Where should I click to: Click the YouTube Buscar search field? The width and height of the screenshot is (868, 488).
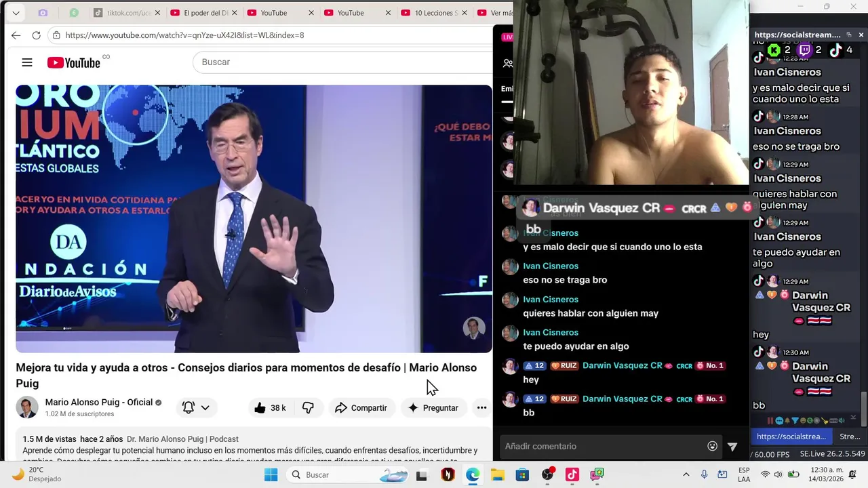pyautogui.click(x=342, y=62)
